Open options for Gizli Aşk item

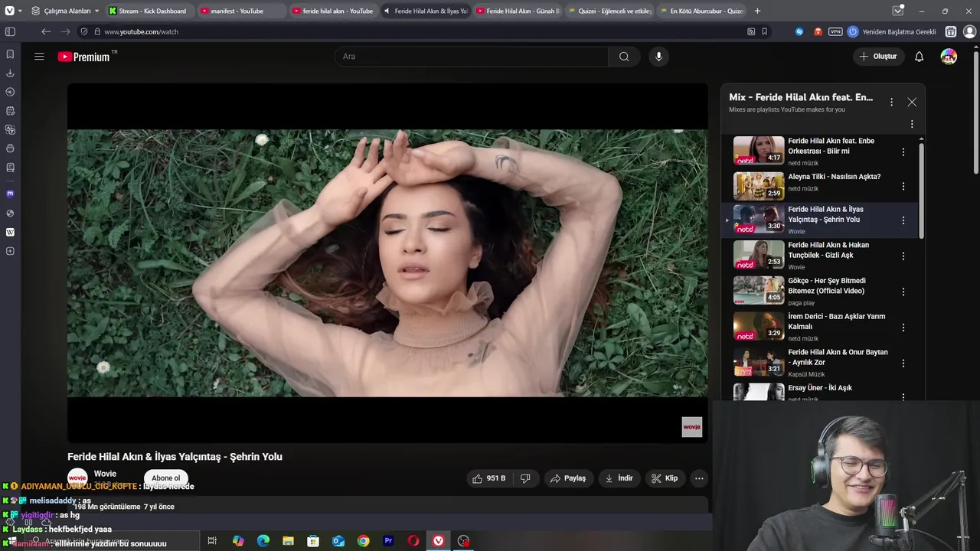coord(903,256)
